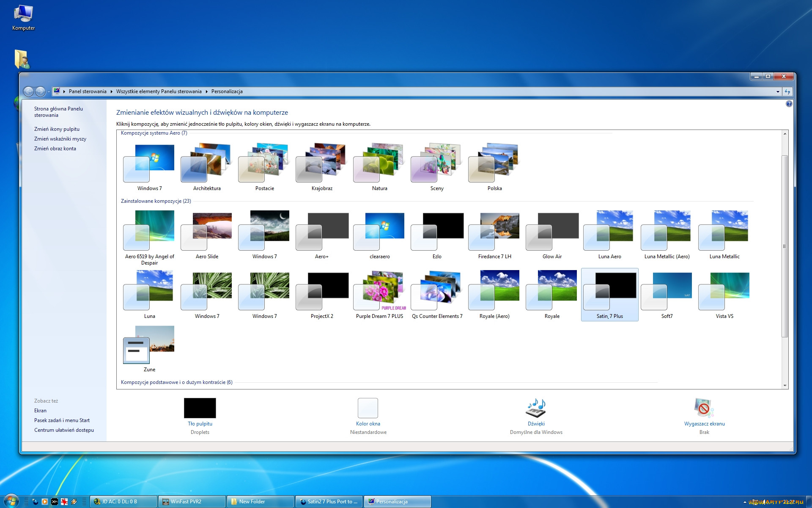This screenshot has height=508, width=812.
Task: Apply the Soft7 theme
Action: pos(667,295)
